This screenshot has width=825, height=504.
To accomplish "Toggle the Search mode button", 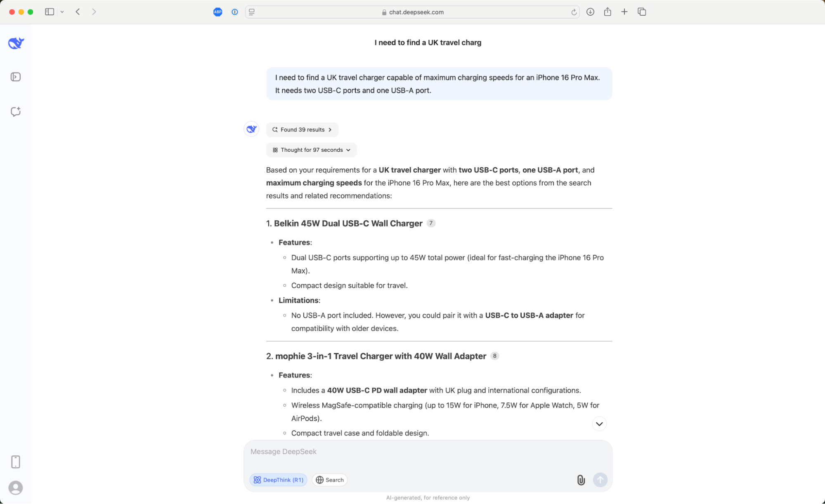I will point(330,479).
